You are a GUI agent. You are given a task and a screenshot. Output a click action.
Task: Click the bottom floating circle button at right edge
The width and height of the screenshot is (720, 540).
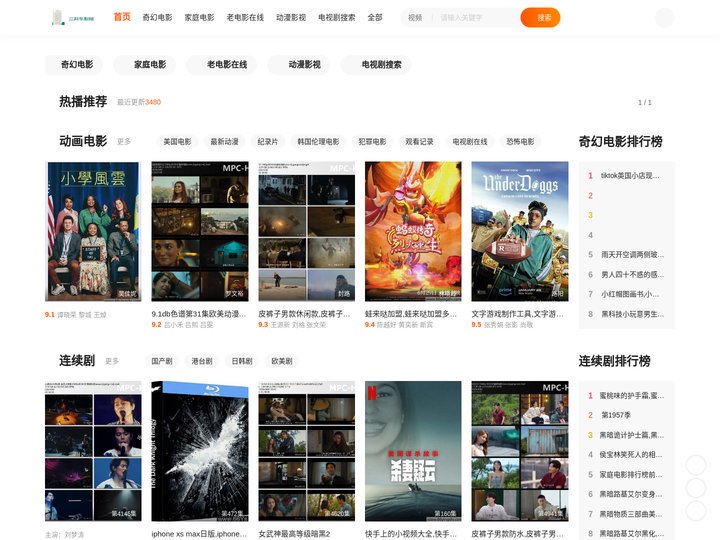pos(696,511)
